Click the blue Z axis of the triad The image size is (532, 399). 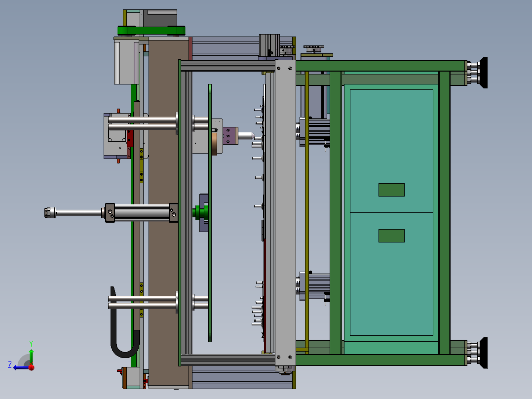tap(21, 367)
